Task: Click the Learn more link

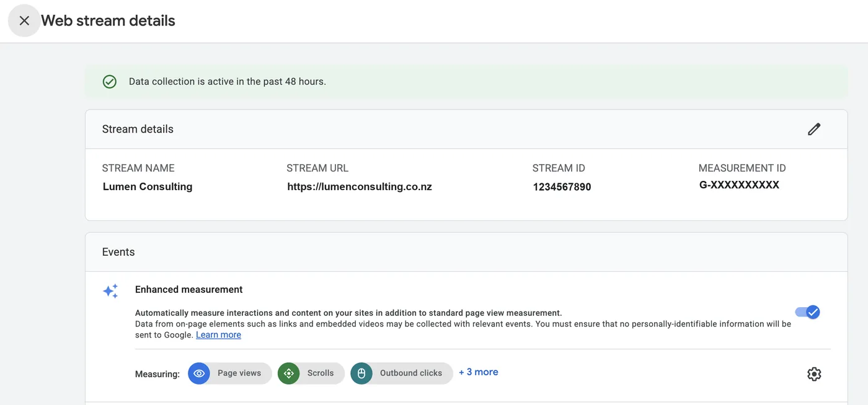Action: (x=218, y=334)
